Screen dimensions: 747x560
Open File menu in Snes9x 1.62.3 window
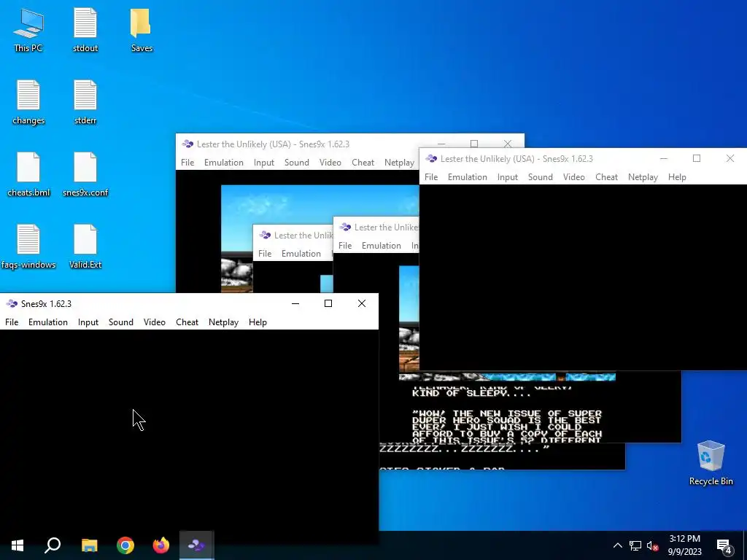(x=12, y=322)
